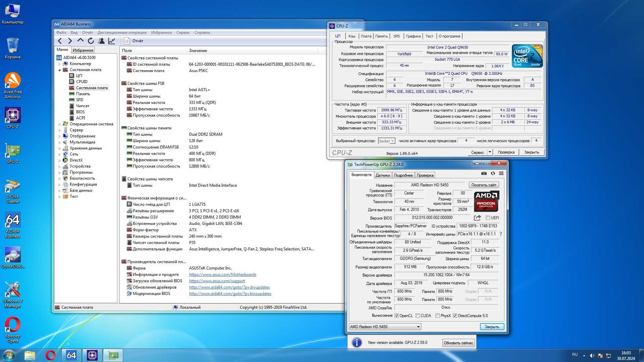644x362 pixels.
Task: Click Проверка button in CPU-Z
Action: [506, 152]
